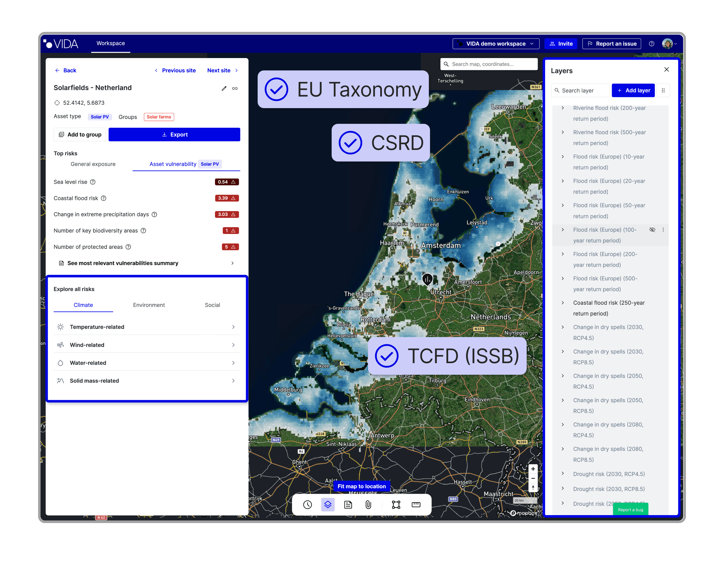Switch to the Environment risks tab
The width and height of the screenshot is (728, 568).
149,305
